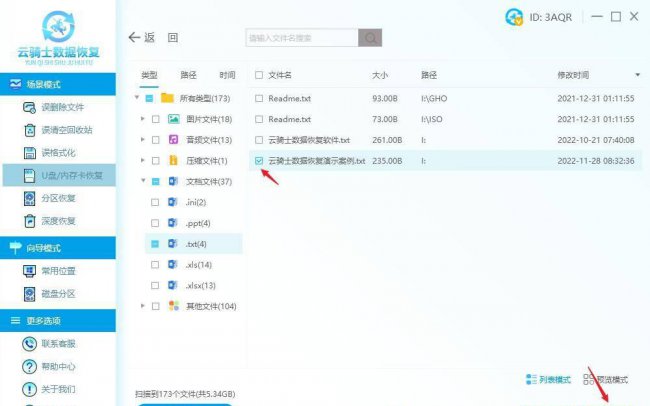Screen dimensions: 650x406
Task: Open the 更多选项 section header
Action: coord(58,321)
